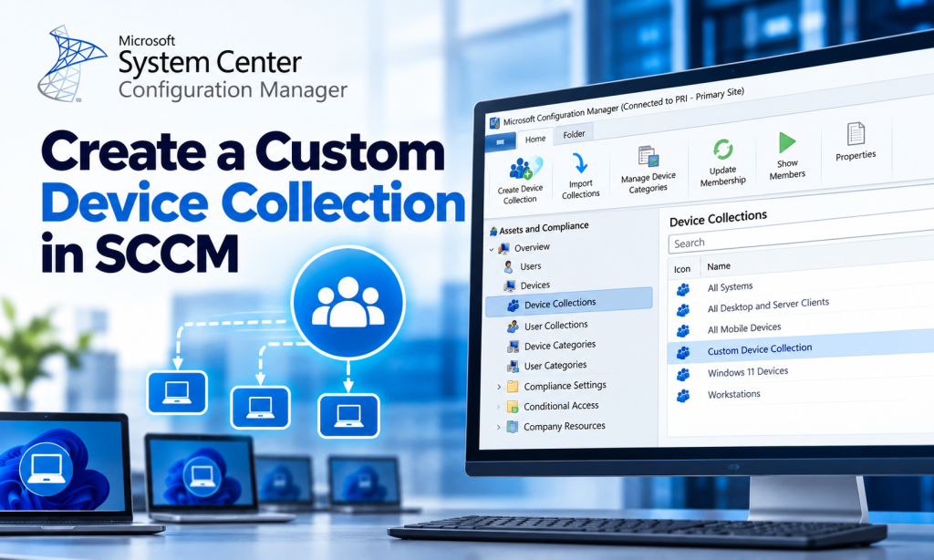
Task: Select the All Systems collection name
Action: click(x=730, y=287)
